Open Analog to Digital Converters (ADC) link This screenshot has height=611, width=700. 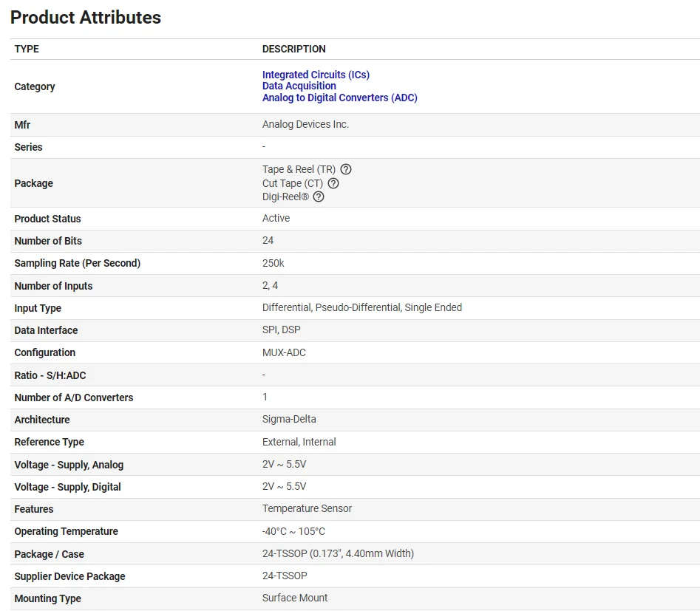click(339, 98)
